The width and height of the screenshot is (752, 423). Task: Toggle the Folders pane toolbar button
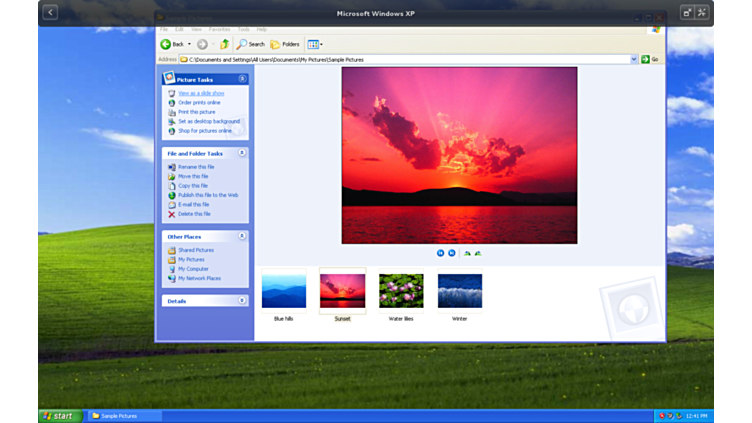285,44
